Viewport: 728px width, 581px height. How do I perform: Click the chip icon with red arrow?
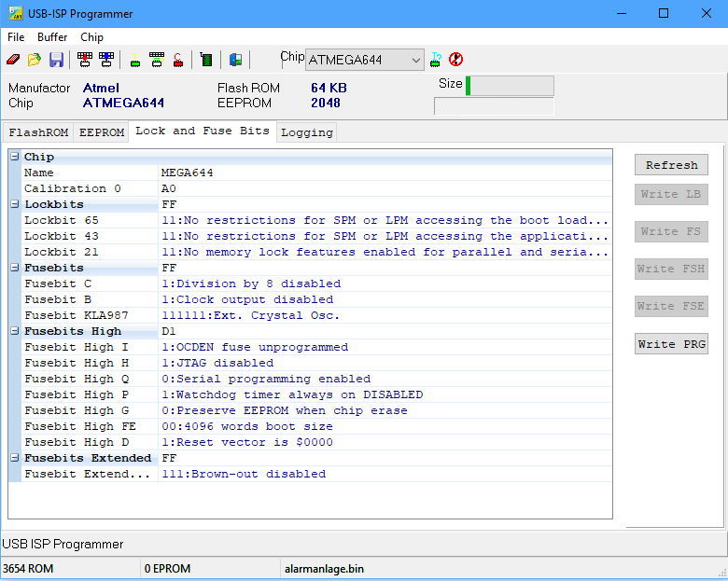coord(85,60)
